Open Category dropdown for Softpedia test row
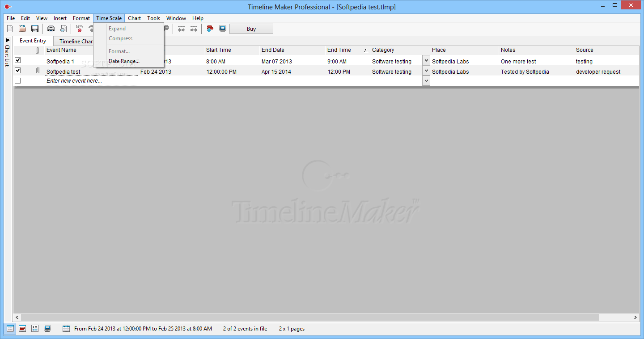 point(426,71)
